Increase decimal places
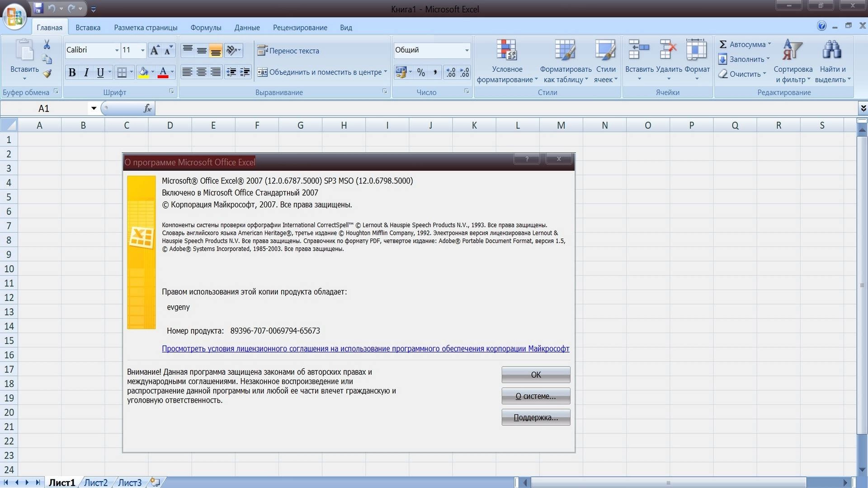This screenshot has height=488, width=868. [451, 72]
